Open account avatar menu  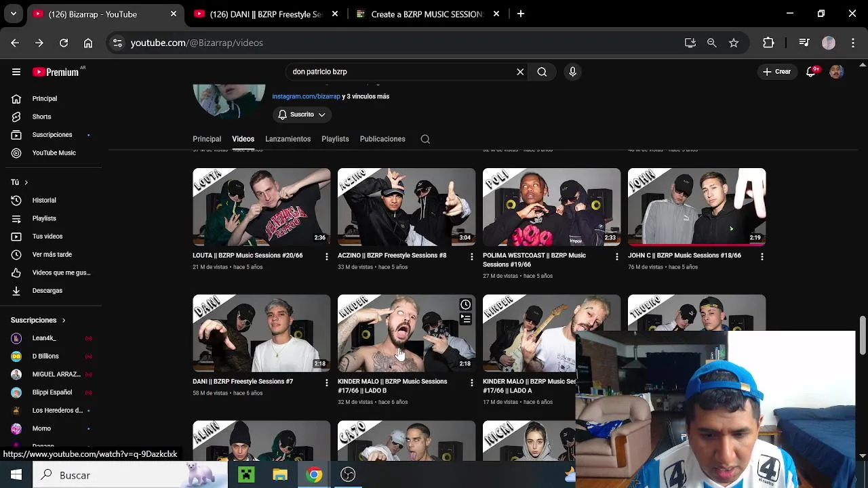pos(837,72)
